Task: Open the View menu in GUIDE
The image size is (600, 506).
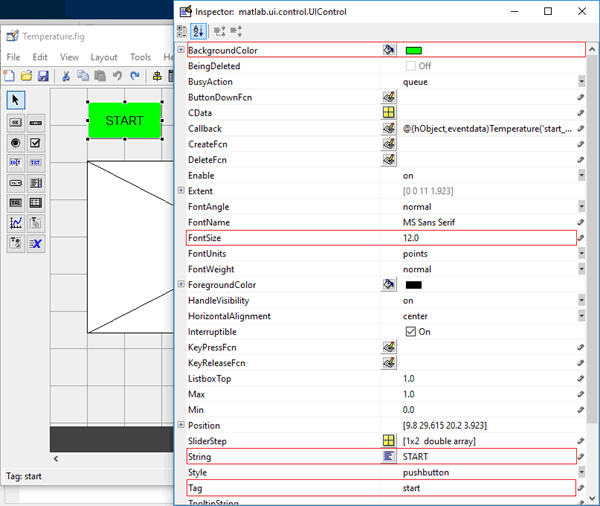Action: [69, 57]
